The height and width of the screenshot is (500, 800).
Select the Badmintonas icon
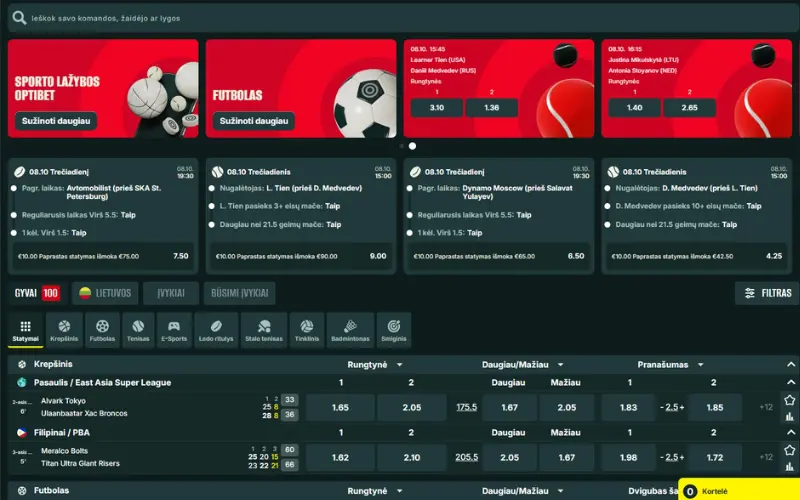coord(350,331)
